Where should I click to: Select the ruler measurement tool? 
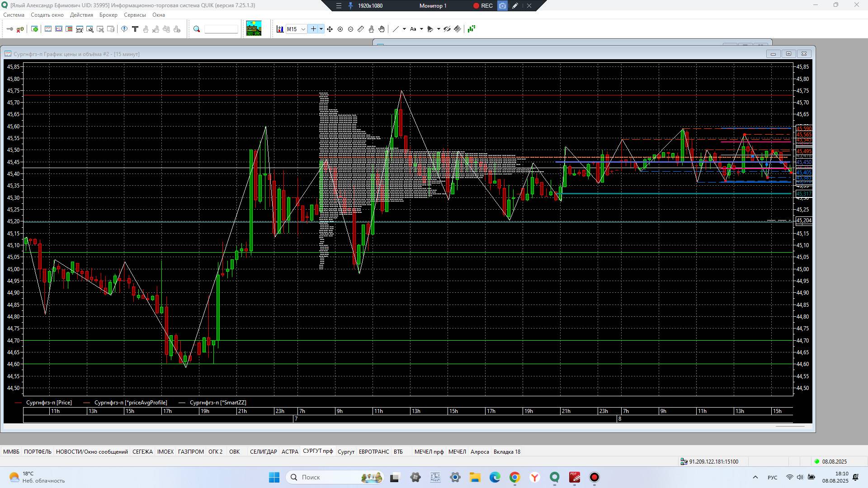tap(361, 29)
